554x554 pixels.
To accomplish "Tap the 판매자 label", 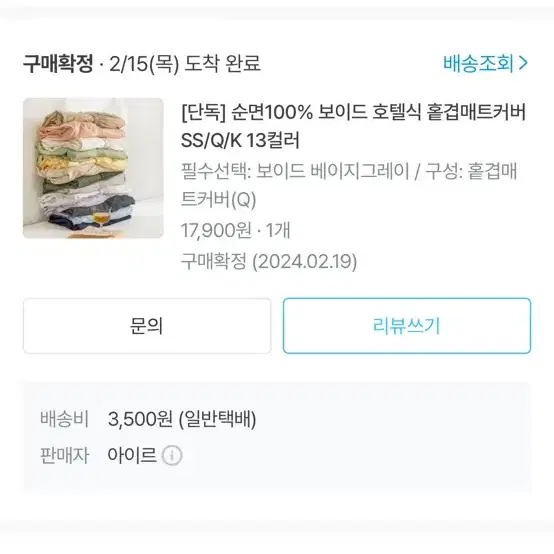I will (64, 455).
